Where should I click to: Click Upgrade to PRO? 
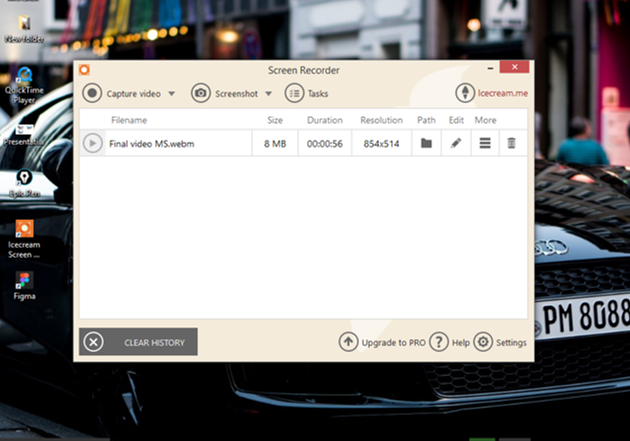point(382,342)
